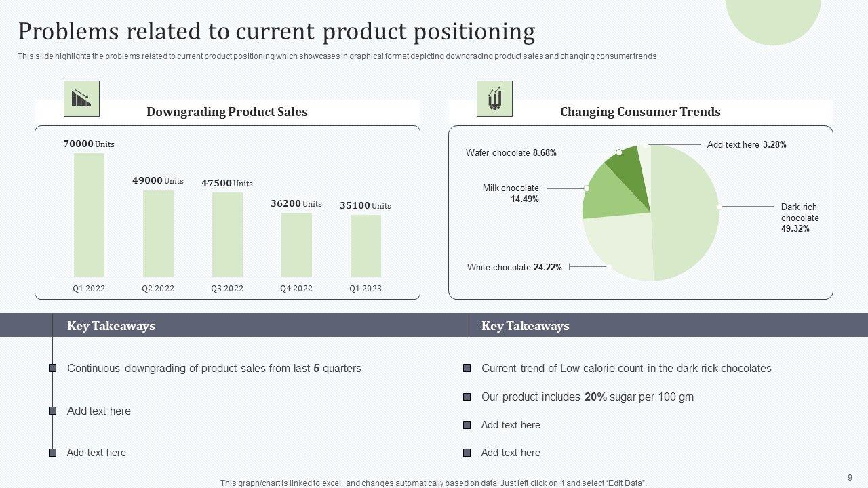Select the Q4 2022 sales bar
Viewport: 868px width, 488px height.
tap(296, 245)
